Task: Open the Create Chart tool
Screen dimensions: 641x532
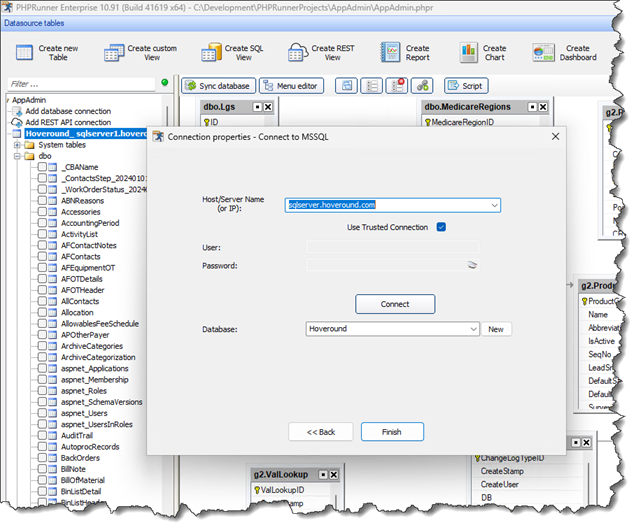Action: point(469,53)
